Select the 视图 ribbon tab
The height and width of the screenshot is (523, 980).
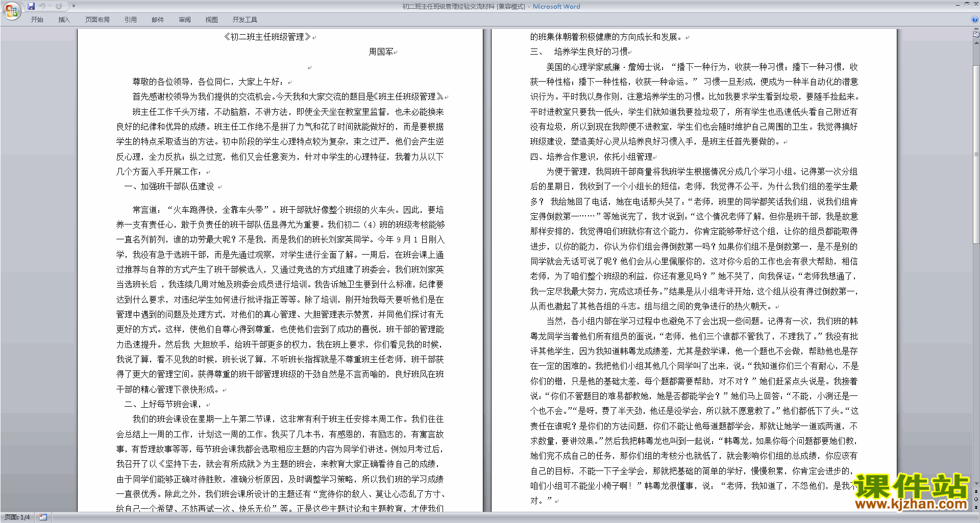(212, 20)
